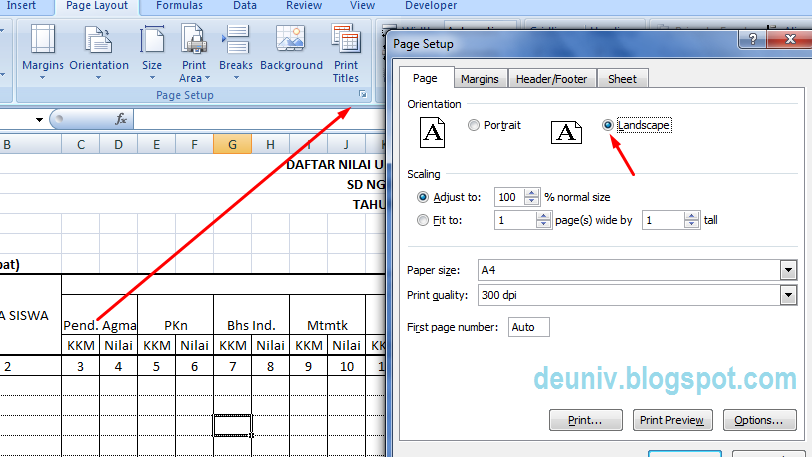Select the Landscape radio button
The width and height of the screenshot is (812, 457).
click(x=607, y=125)
